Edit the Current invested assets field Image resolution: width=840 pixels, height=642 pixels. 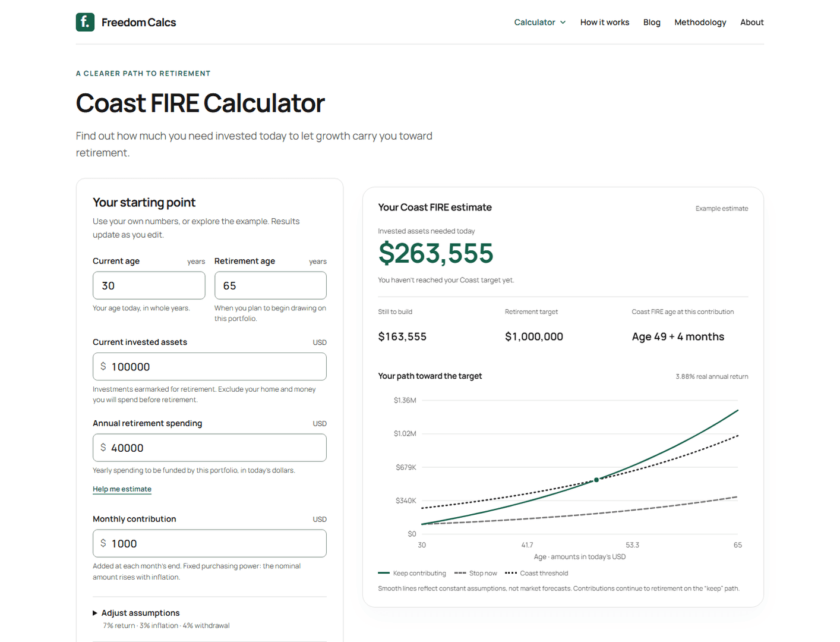(x=210, y=367)
